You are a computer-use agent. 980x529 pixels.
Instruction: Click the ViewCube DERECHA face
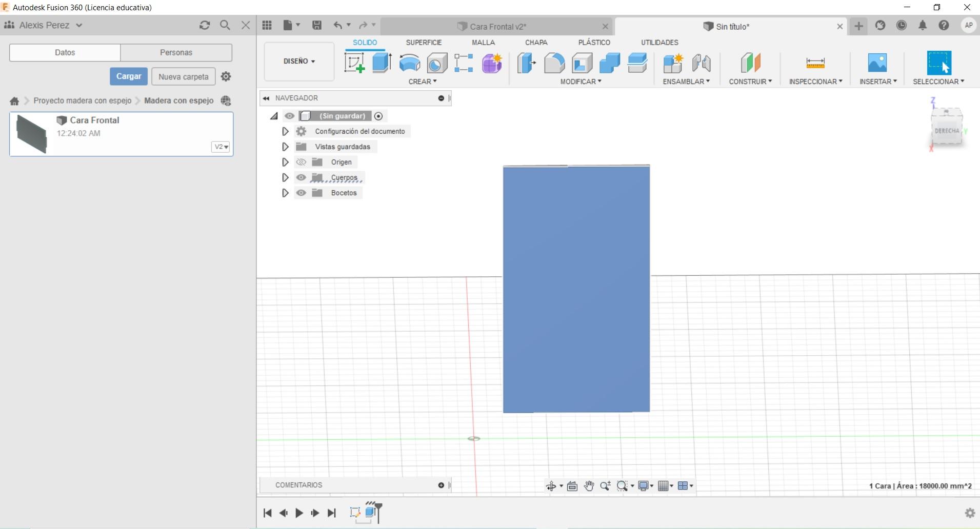947,130
